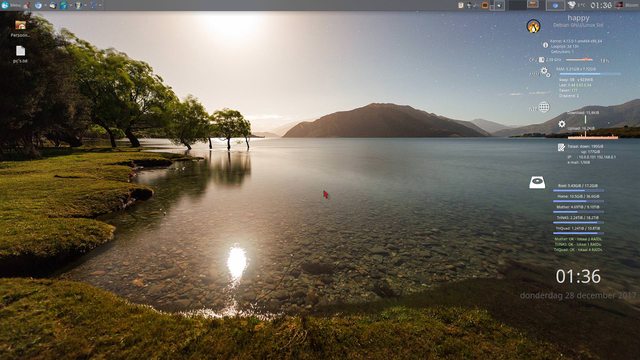Open the Menu launcher in the panel
This screenshot has width=640, height=360.
click(x=11, y=5)
